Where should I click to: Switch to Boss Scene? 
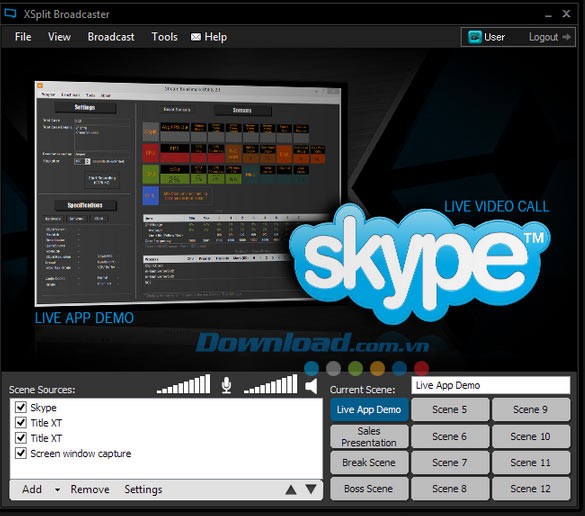[x=369, y=489]
